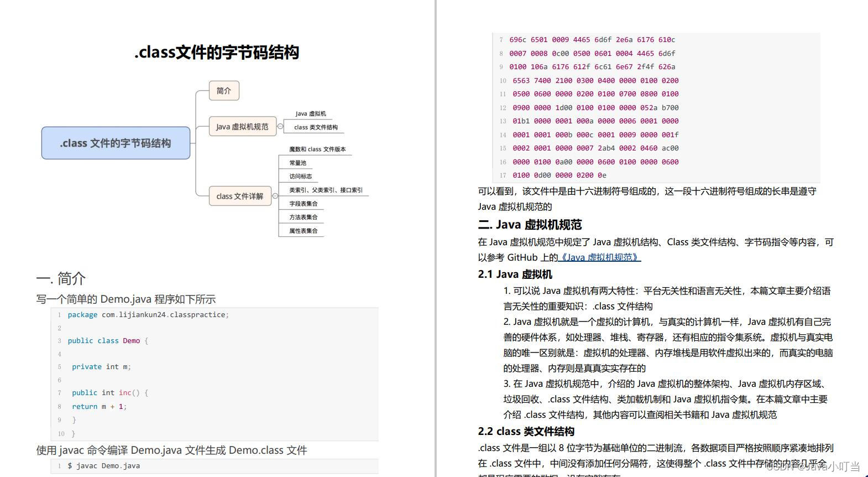This screenshot has height=477, width=868.
Task: Click list item 2 about 虚拟的计算机
Action: [668, 345]
